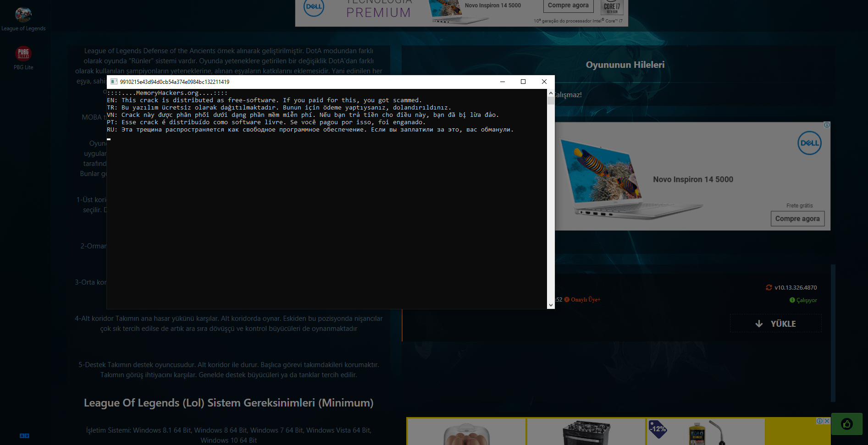Click the Compre agora button in the Dell side ad
This screenshot has height=445, width=868.
point(797,219)
